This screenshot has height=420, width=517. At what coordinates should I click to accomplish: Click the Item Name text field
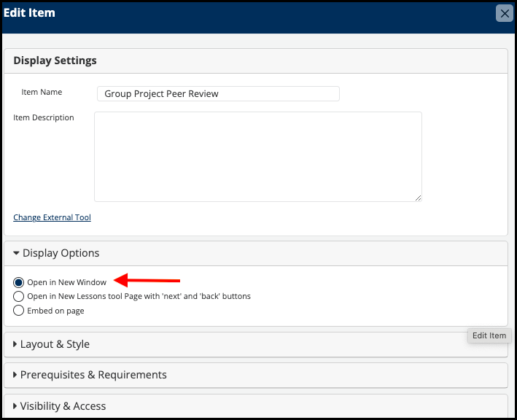(218, 93)
